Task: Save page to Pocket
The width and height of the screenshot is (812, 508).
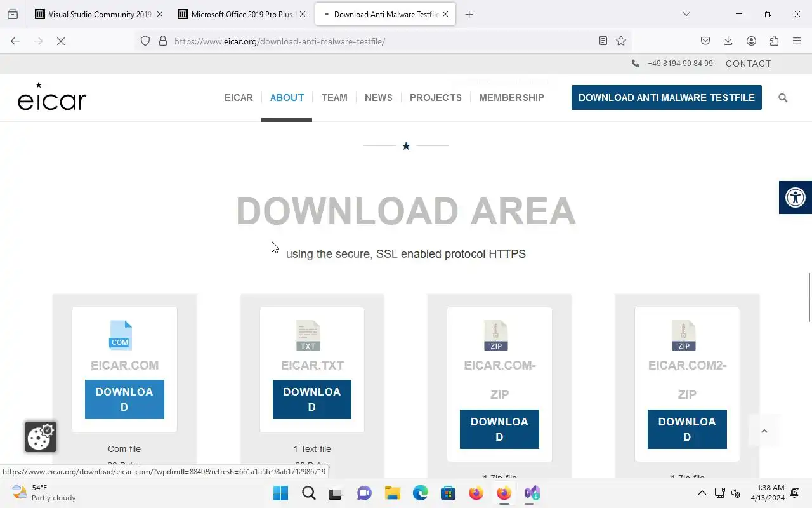Action: click(705, 41)
